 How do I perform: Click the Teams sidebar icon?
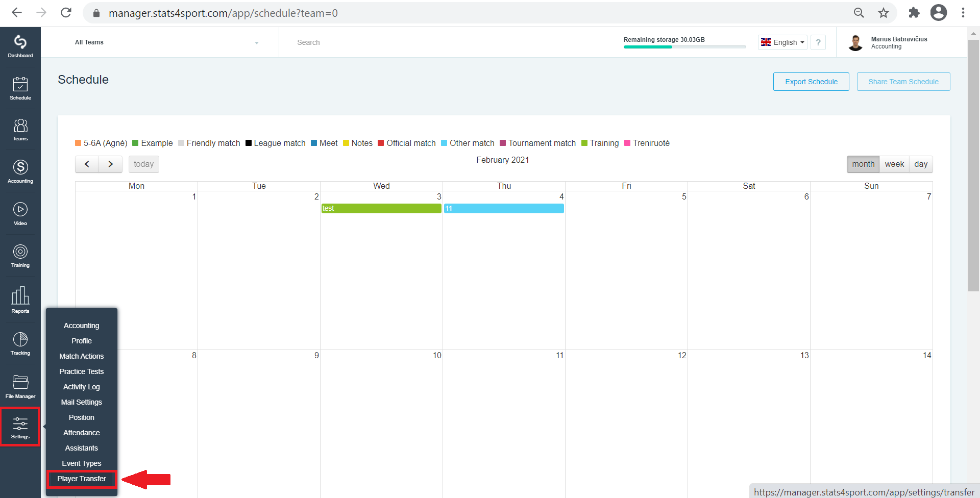(20, 130)
